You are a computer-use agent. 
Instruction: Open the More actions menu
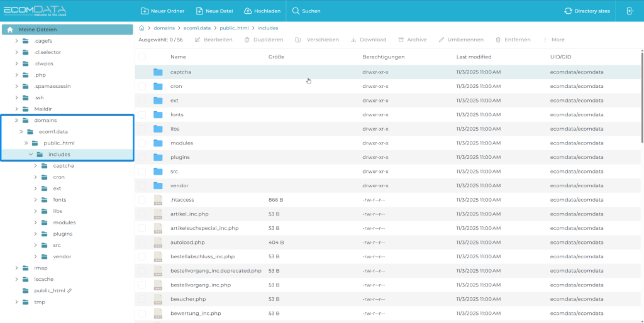point(553,40)
